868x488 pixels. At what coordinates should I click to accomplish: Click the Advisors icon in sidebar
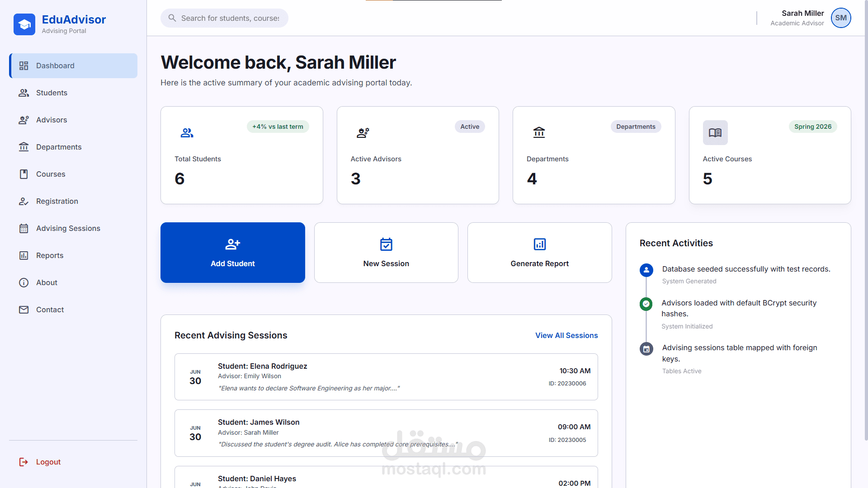click(24, 120)
